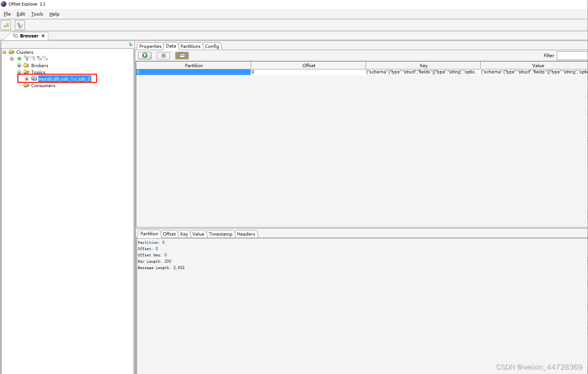Select the Clusters tree label
588x374 pixels.
click(25, 52)
